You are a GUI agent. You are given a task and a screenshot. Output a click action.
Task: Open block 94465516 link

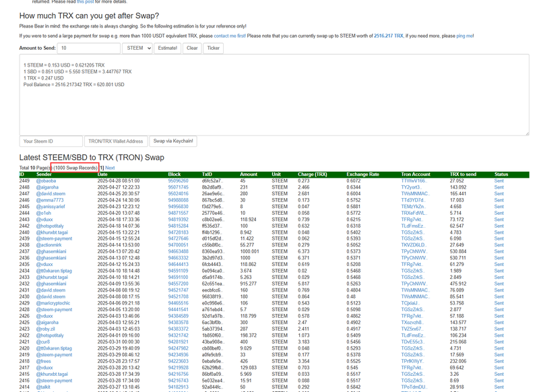(178, 303)
